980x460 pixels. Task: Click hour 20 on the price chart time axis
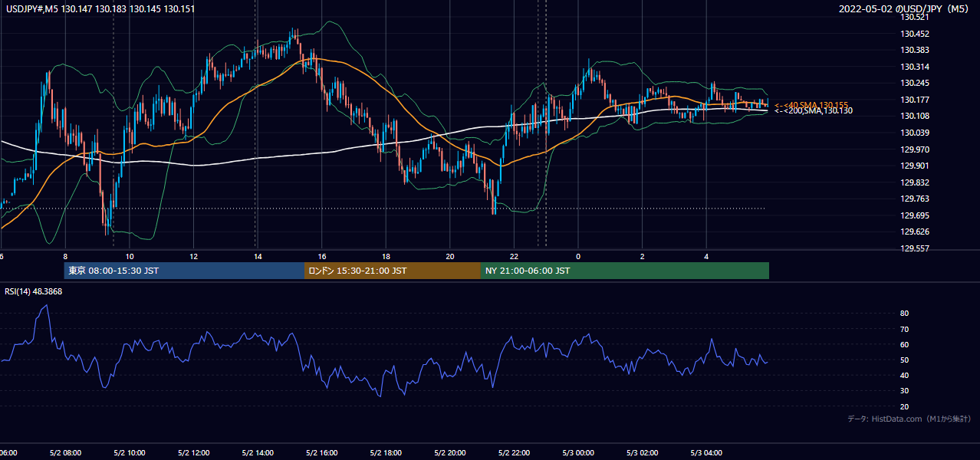click(x=450, y=256)
